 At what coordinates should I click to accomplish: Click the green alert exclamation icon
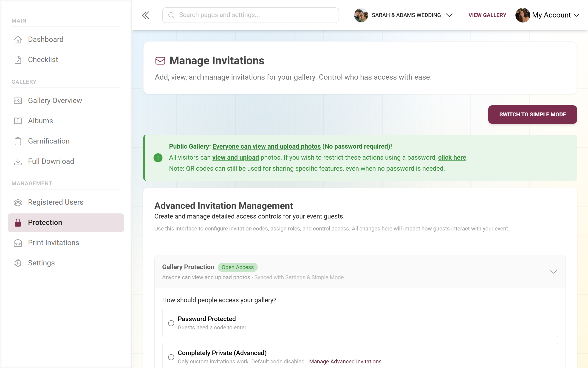click(158, 158)
